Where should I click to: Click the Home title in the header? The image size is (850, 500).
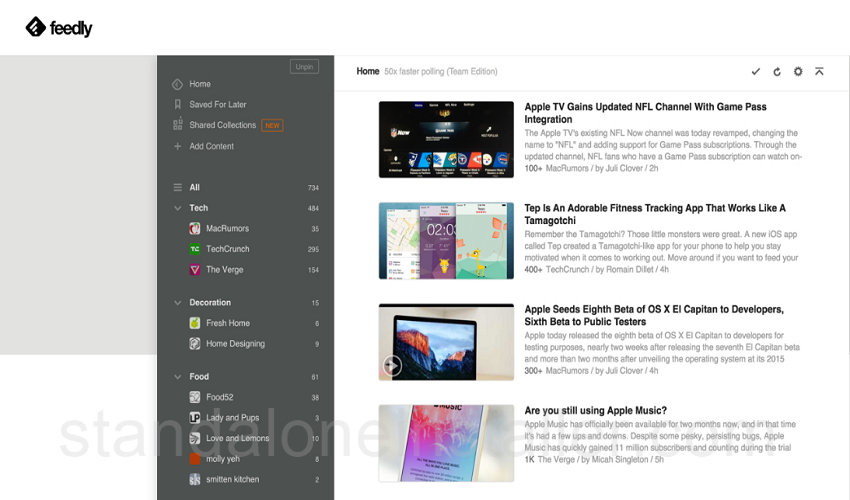pyautogui.click(x=368, y=71)
